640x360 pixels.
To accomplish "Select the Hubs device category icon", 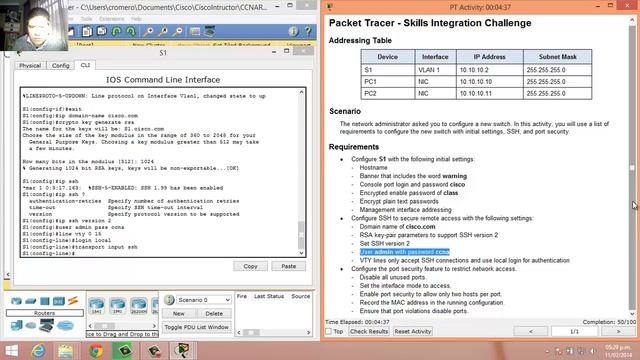I will [44, 301].
